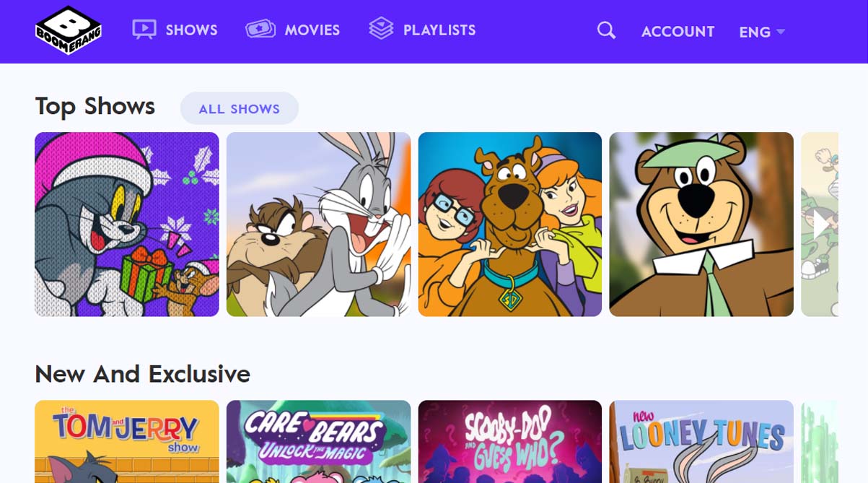Open search with the magnifier icon
The width and height of the screenshot is (868, 483).
(607, 30)
